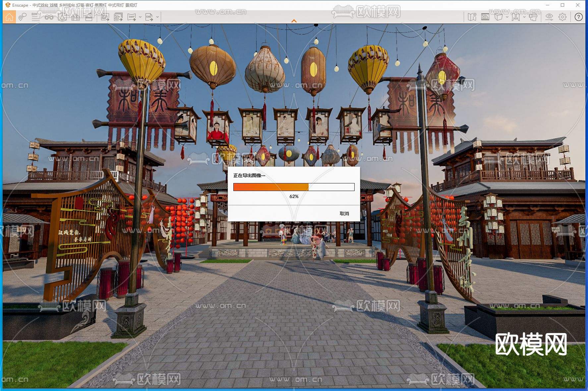The image size is (588, 391).
Task: Open the Enscape asset library icon
Action: point(62,17)
